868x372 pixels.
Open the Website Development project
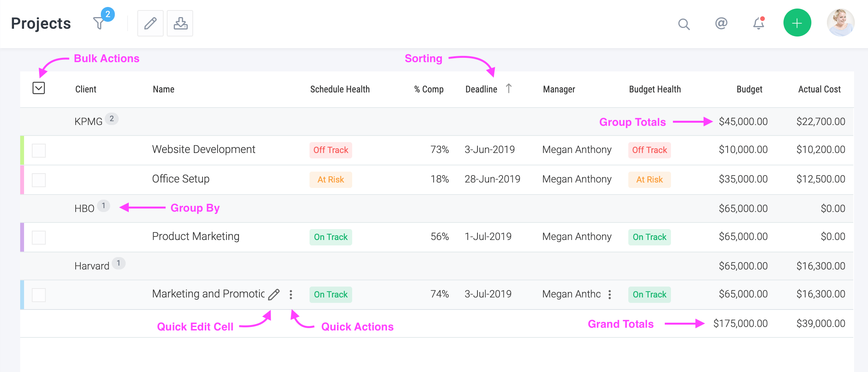[204, 149]
